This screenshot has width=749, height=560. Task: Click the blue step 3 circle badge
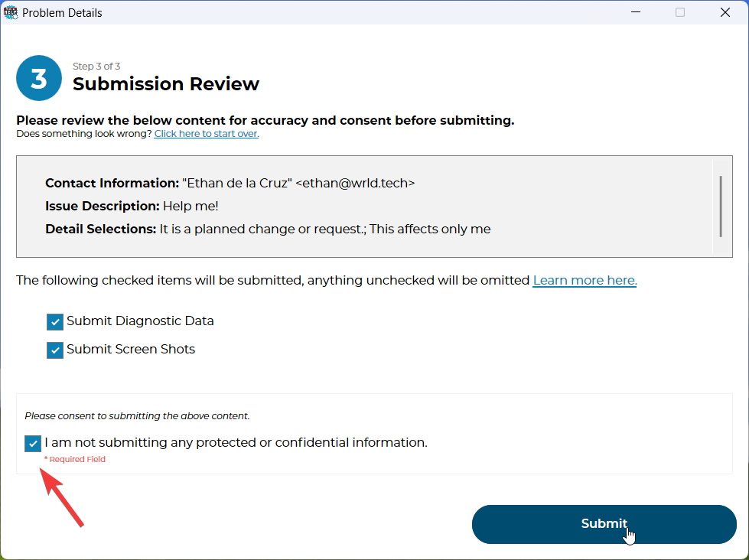(x=39, y=78)
